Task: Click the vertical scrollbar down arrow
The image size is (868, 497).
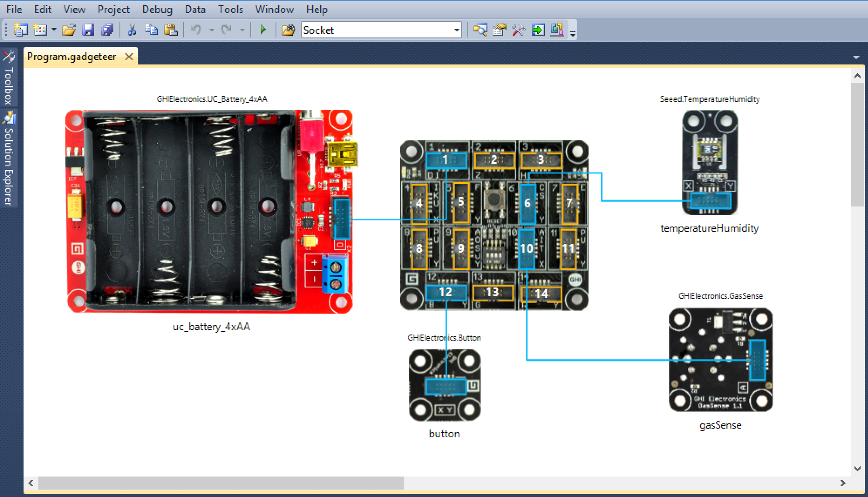Action: pos(857,469)
